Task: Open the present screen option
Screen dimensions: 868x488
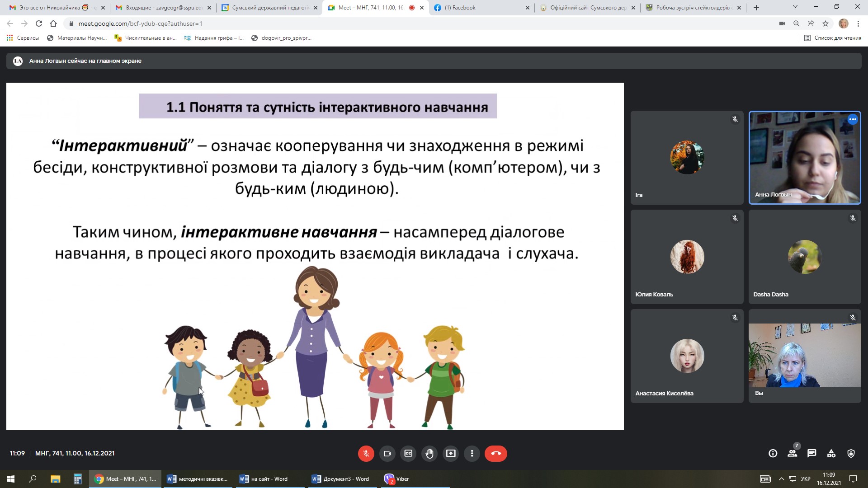Action: tap(451, 453)
